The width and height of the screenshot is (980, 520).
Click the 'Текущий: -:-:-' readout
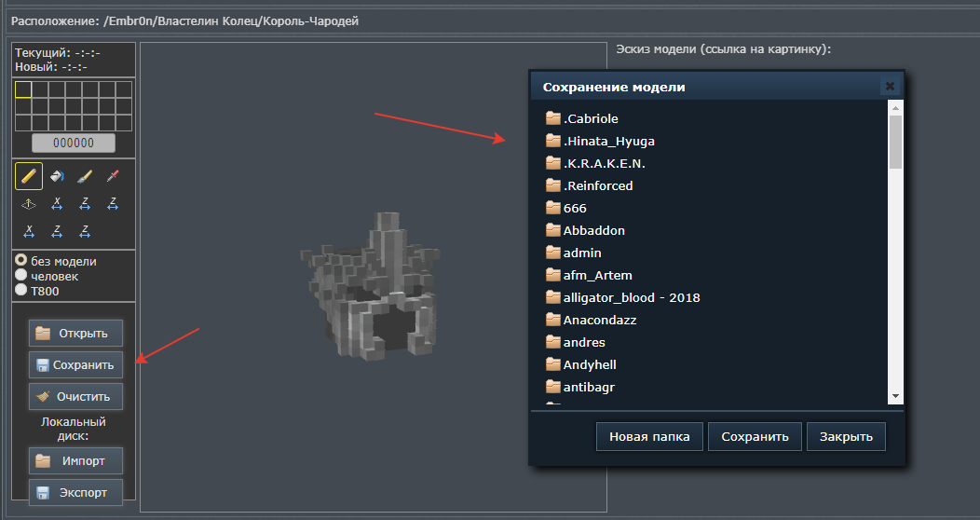tap(58, 53)
